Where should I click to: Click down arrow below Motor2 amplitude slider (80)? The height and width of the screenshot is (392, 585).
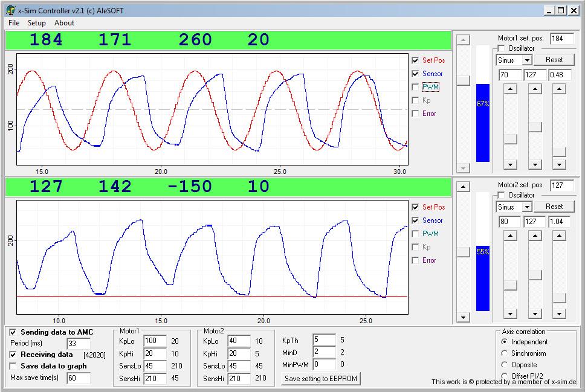click(x=511, y=313)
